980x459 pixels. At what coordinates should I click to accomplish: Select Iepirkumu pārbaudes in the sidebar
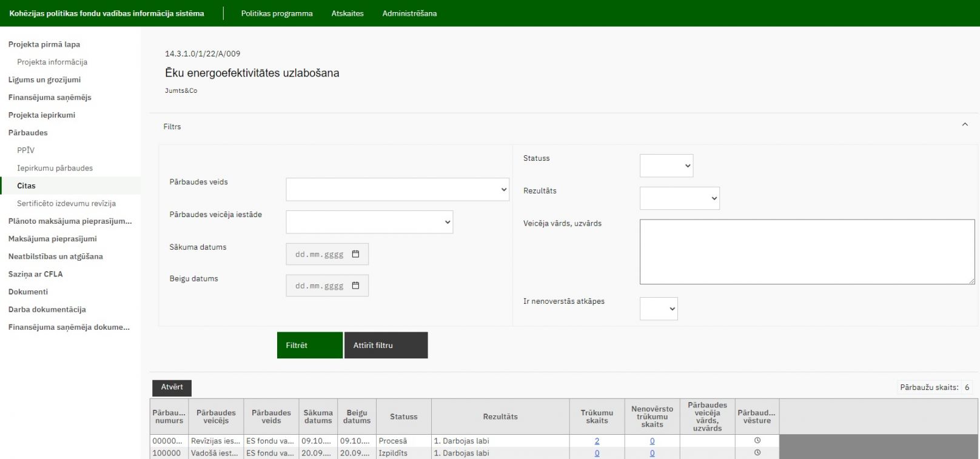pyautogui.click(x=55, y=168)
